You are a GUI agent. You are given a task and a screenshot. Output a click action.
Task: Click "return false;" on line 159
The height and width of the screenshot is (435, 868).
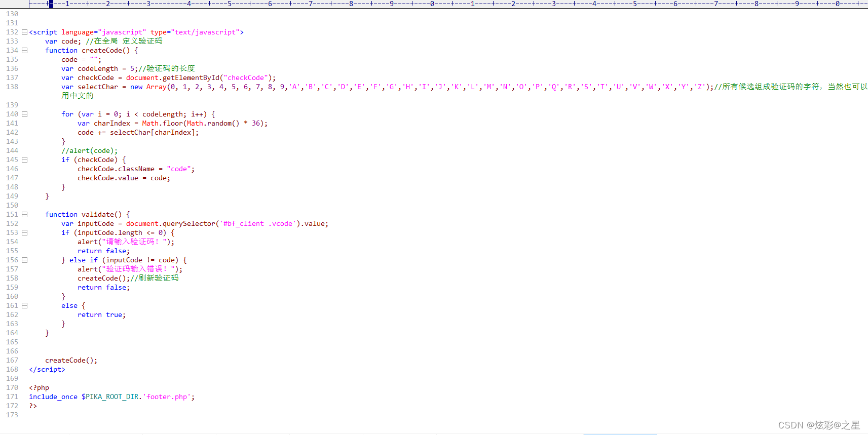(x=103, y=288)
